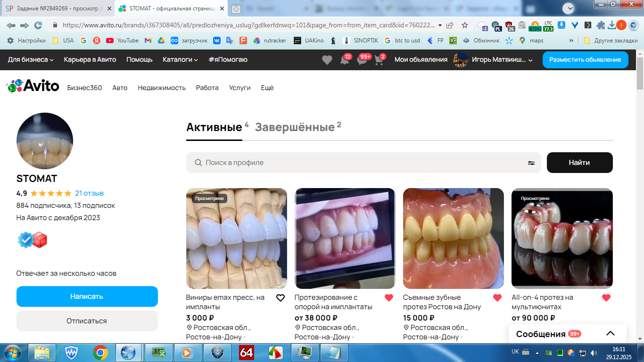The height and width of the screenshot is (362, 644).
Task: Open the Windows Start menu
Action: click(x=12, y=352)
